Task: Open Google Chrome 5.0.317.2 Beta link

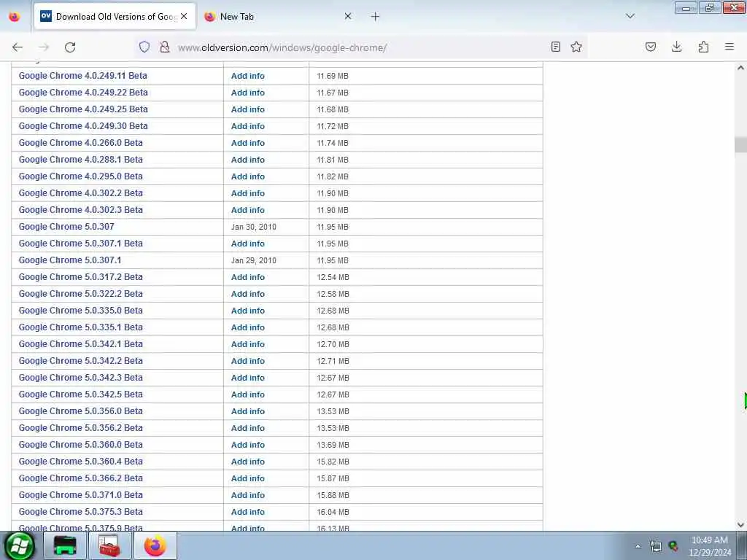Action: [80, 277]
